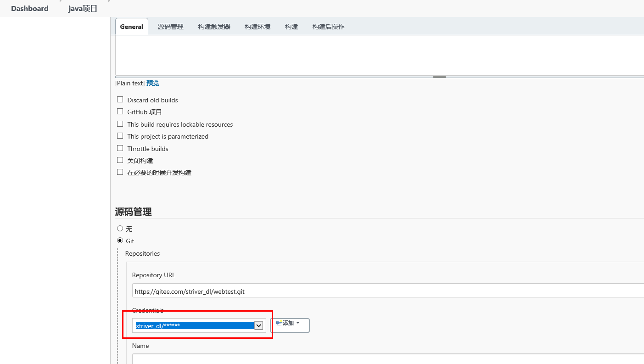644x364 pixels.
Task: Tick the GitHub 项目 checkbox
Action: (120, 112)
